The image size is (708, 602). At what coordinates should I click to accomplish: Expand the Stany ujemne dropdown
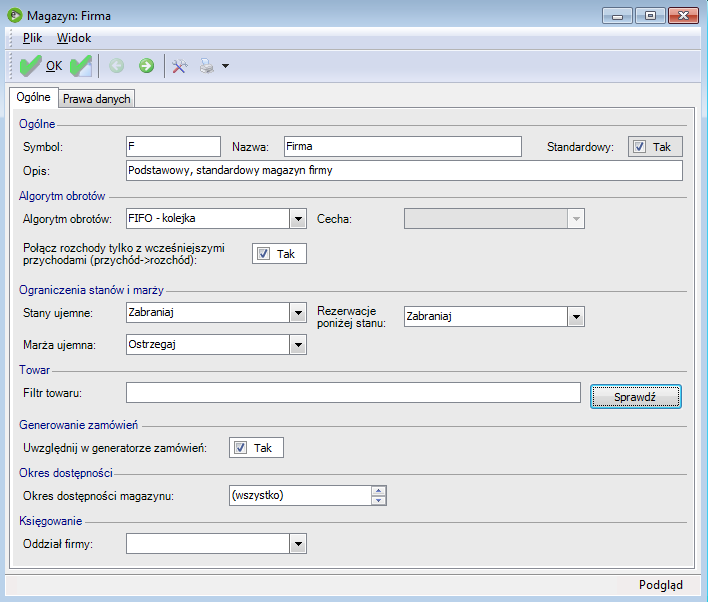click(x=298, y=313)
